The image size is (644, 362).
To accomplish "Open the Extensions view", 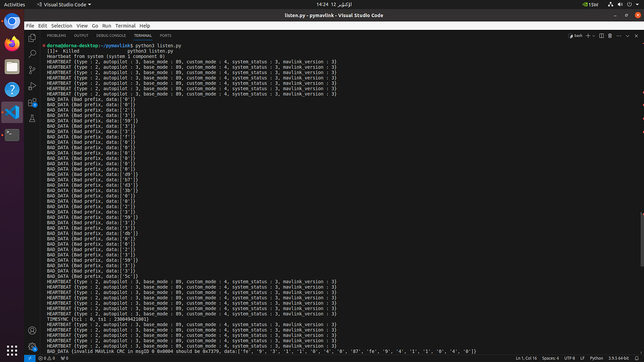I will (32, 102).
